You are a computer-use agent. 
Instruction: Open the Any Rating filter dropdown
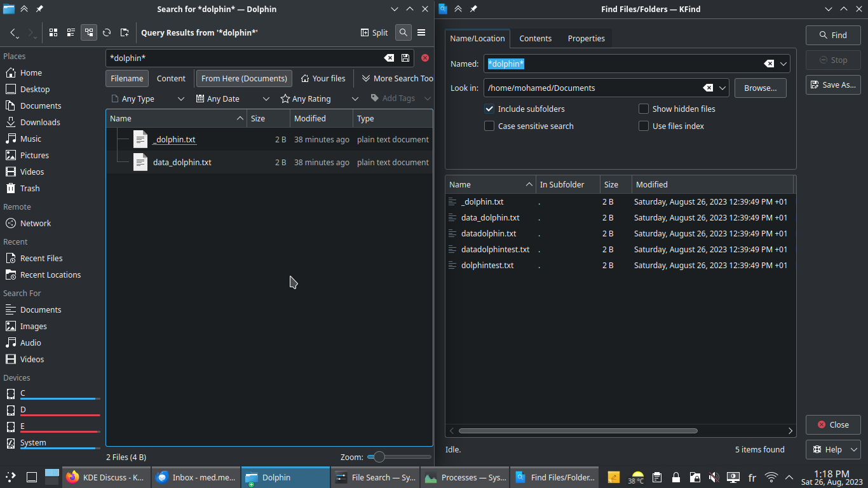click(320, 98)
